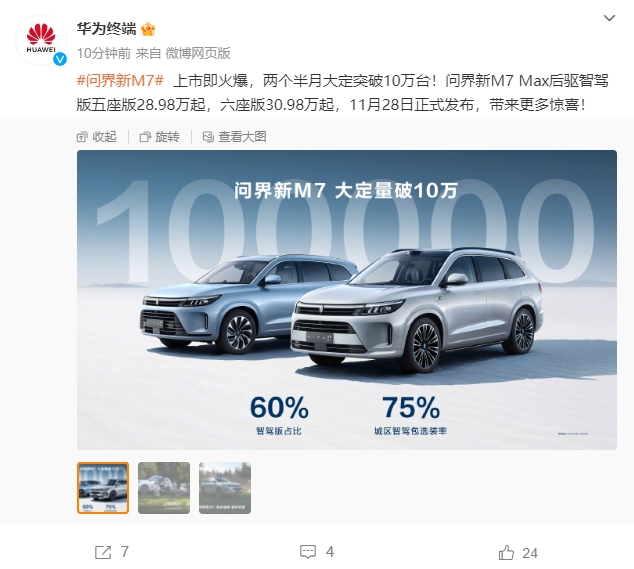Click the 10分钟前 timestamp
The width and height of the screenshot is (634, 569).
coord(104,53)
